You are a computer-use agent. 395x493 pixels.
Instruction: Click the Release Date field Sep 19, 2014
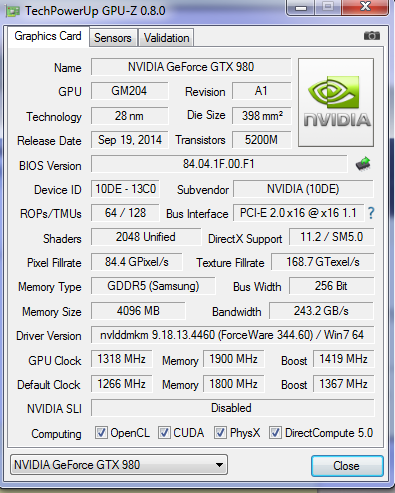tap(129, 140)
